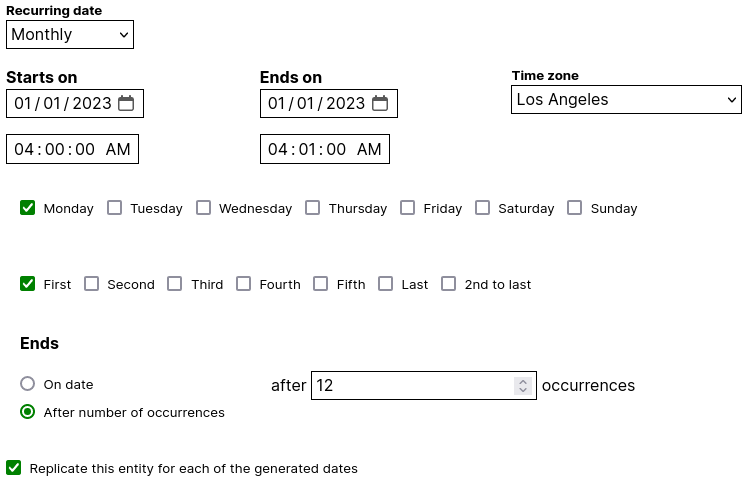This screenshot has width=747, height=479.
Task: Expand the Time zone Los Angeles dropdown
Action: click(626, 100)
